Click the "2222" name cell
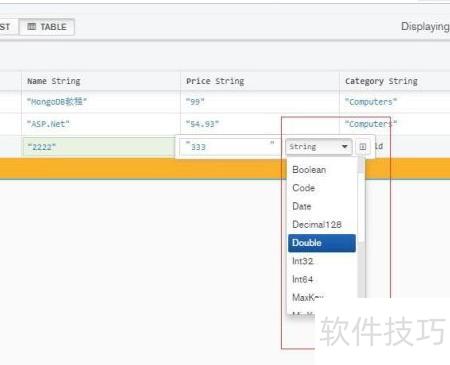 tap(98, 147)
